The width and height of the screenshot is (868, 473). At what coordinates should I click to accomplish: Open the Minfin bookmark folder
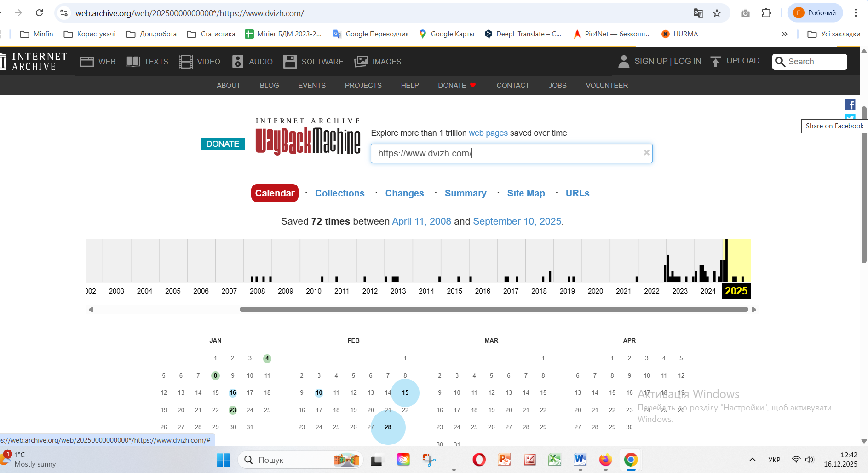click(x=37, y=34)
